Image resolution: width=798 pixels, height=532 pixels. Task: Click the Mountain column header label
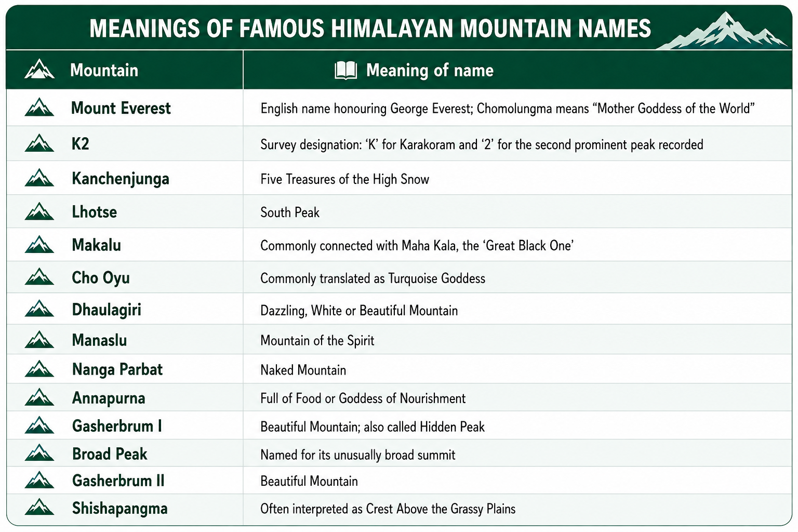pos(104,70)
